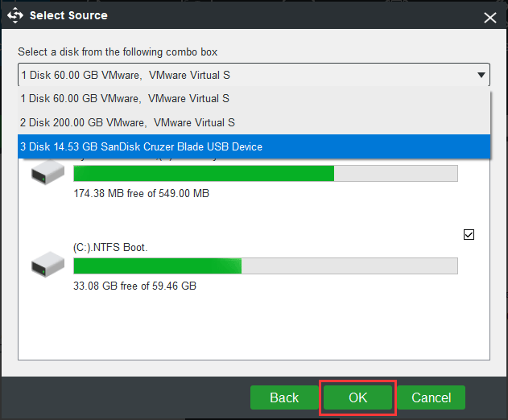Collapse the disk combo box arrow
The image size is (508, 420).
point(481,76)
